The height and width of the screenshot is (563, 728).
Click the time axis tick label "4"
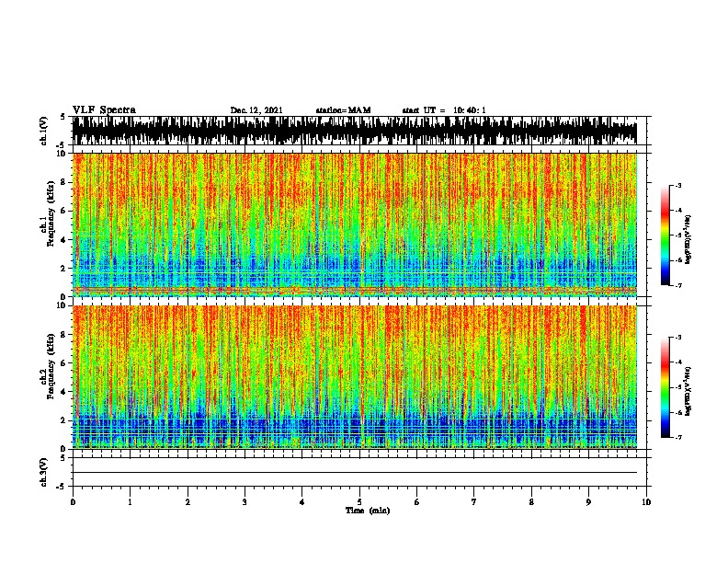pos(302,502)
